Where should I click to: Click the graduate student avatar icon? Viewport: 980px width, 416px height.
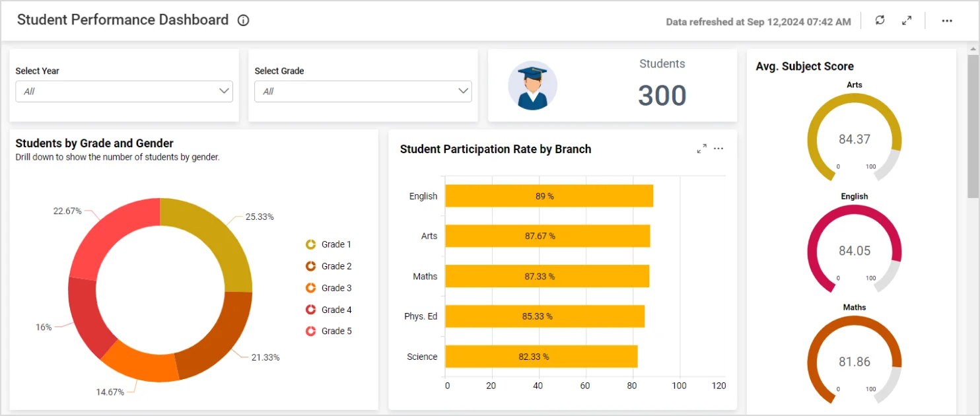click(x=532, y=86)
